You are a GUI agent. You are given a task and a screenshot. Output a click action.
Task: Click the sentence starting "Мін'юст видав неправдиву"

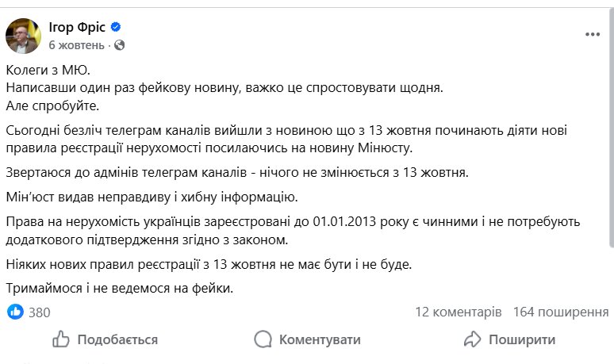[151, 197]
